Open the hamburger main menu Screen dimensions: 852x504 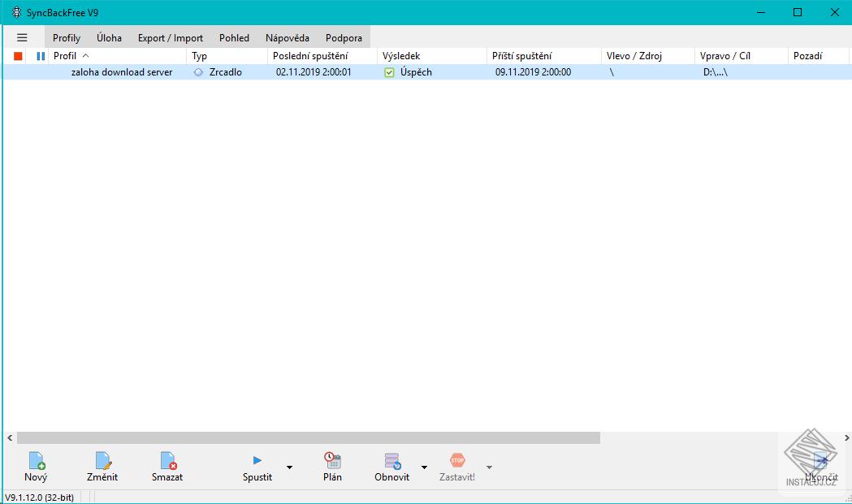coord(22,37)
